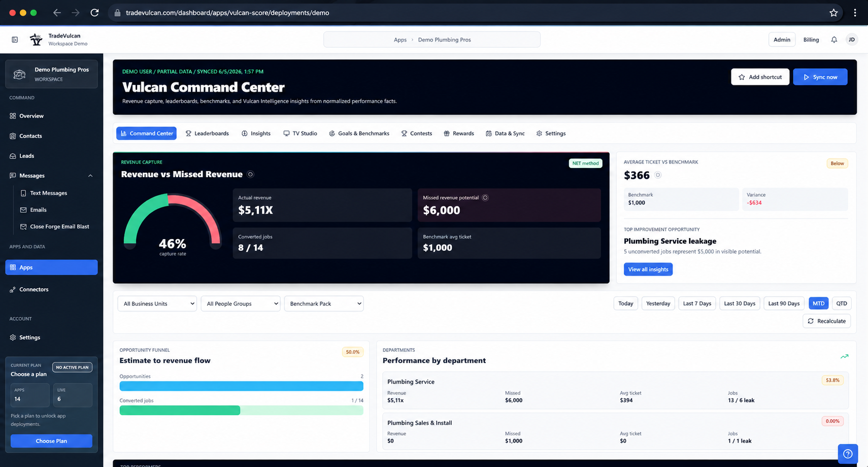Open the help question mark button
Screen dimensions: 868x467
pyautogui.click(x=848, y=454)
